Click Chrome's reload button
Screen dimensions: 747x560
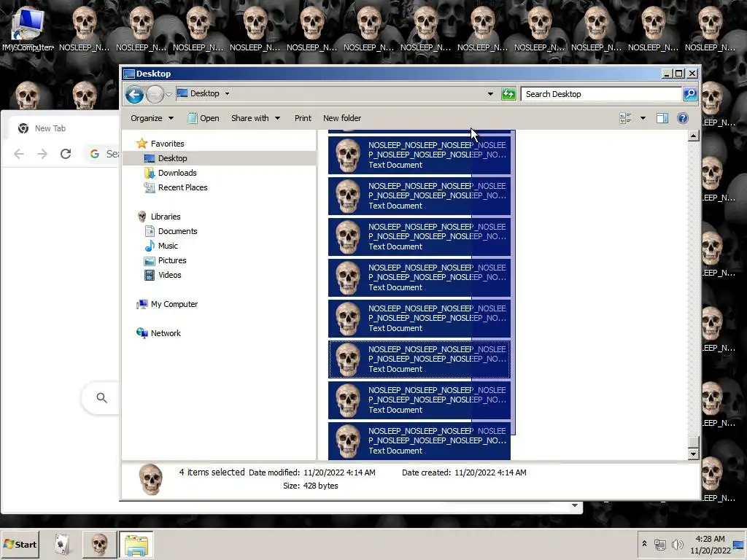tap(66, 154)
